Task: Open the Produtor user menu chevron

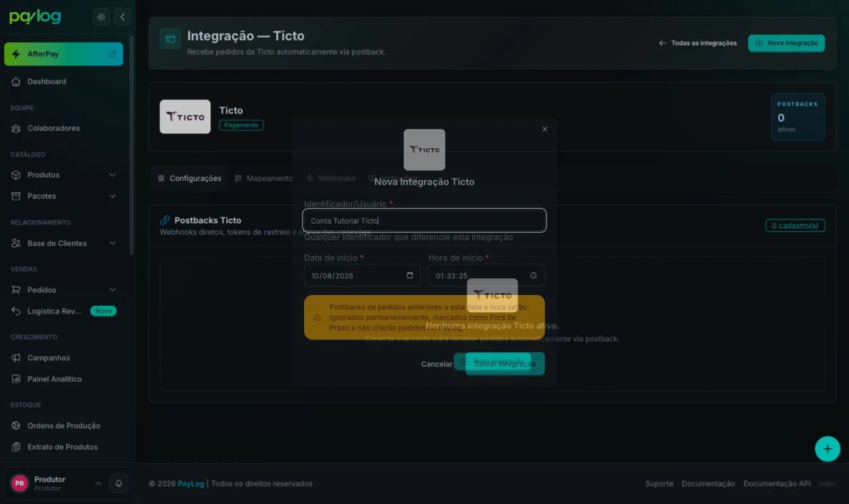Action: click(98, 483)
